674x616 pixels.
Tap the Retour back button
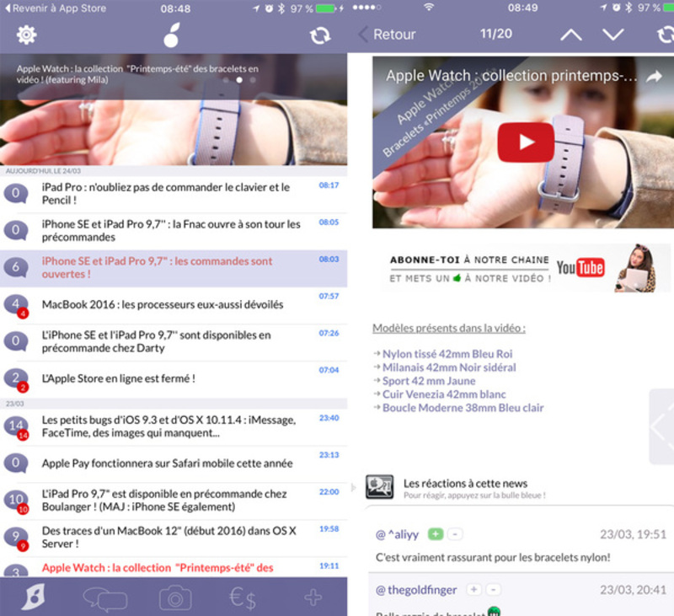[388, 35]
